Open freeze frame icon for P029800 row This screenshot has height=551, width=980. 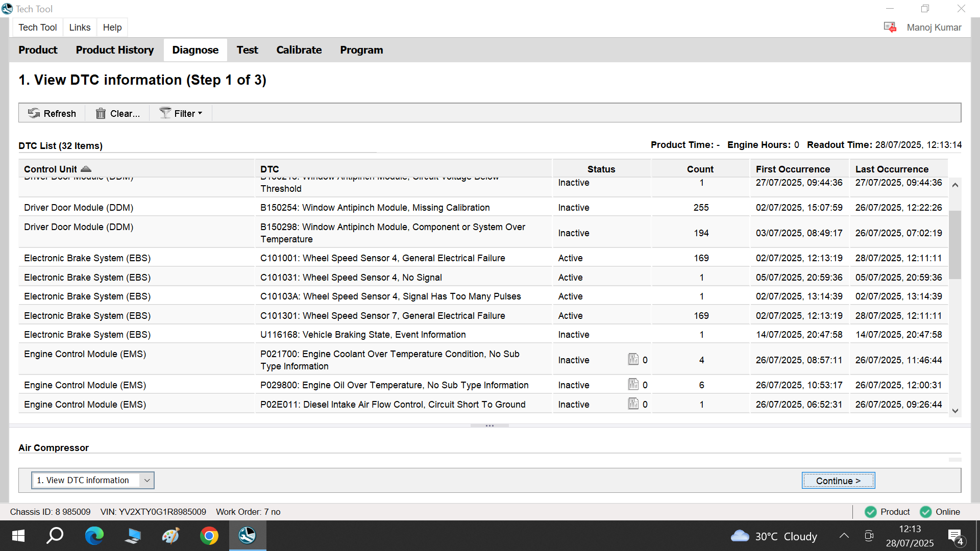[x=633, y=385]
